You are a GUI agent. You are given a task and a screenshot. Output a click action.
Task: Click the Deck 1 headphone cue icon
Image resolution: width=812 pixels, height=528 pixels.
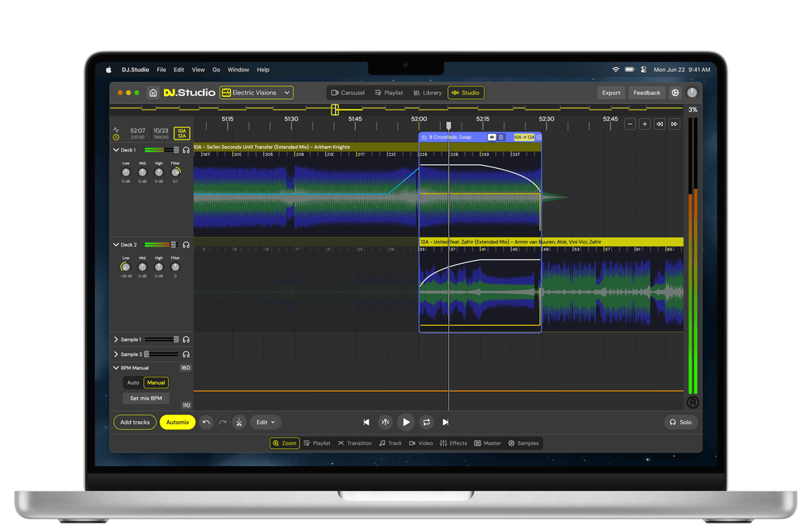coord(186,150)
